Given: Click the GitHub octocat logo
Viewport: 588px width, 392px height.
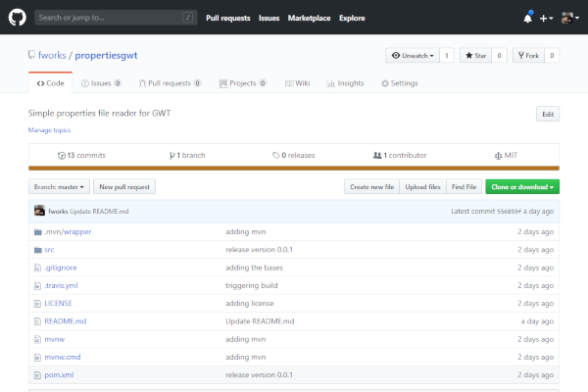Looking at the screenshot, I should [17, 18].
